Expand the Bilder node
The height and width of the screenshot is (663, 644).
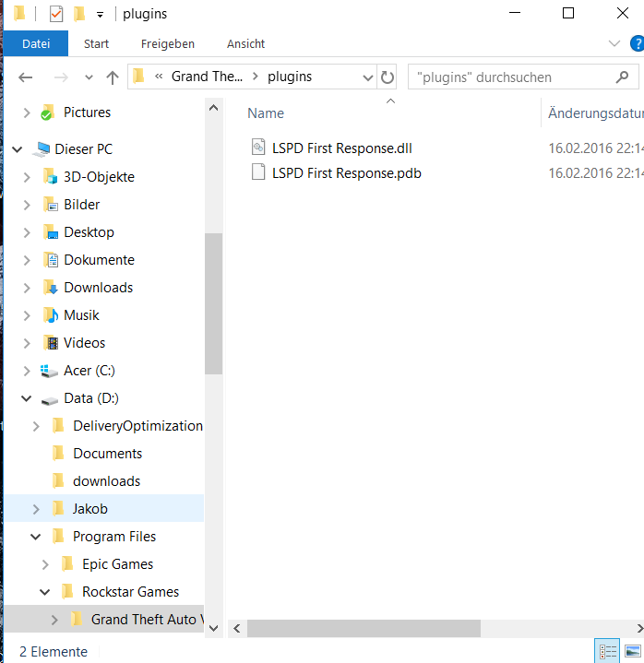tap(27, 205)
